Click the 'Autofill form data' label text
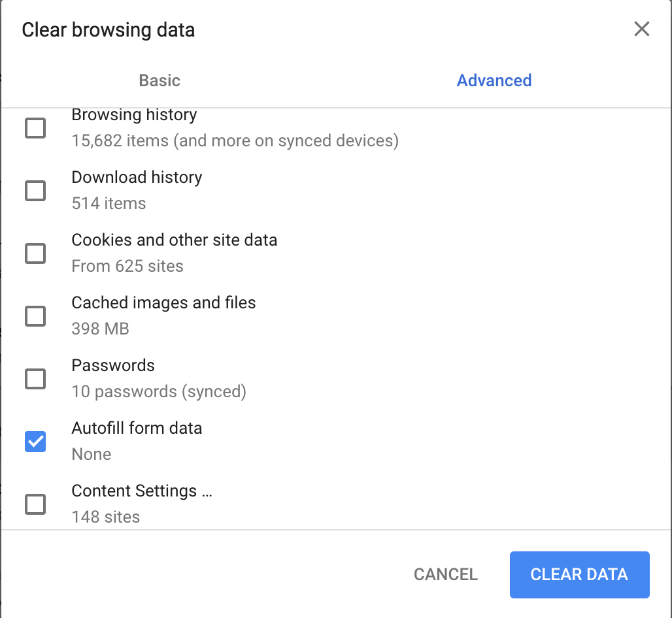The image size is (672, 618). [137, 429]
